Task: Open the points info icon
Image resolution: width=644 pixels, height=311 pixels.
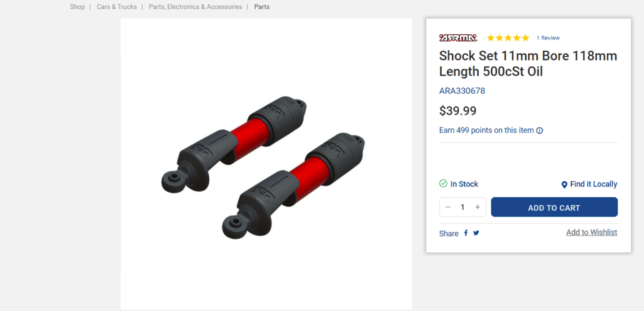Action: (x=540, y=131)
